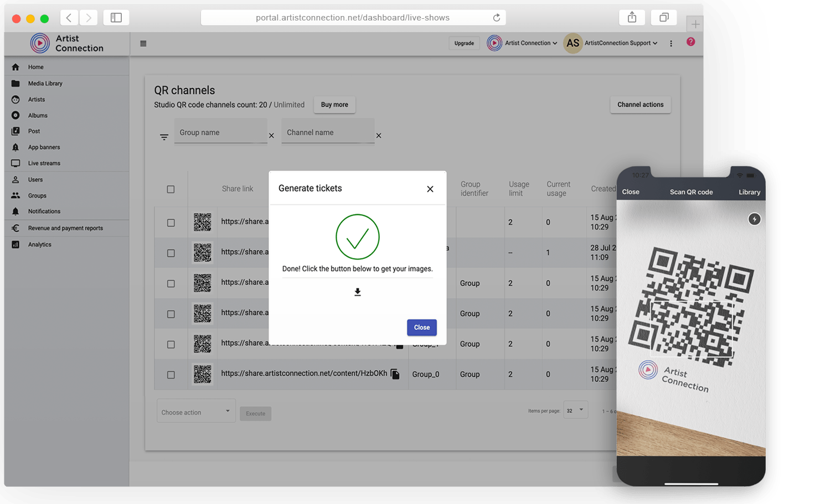Open the ArtistConnection Support account dropdown

621,43
